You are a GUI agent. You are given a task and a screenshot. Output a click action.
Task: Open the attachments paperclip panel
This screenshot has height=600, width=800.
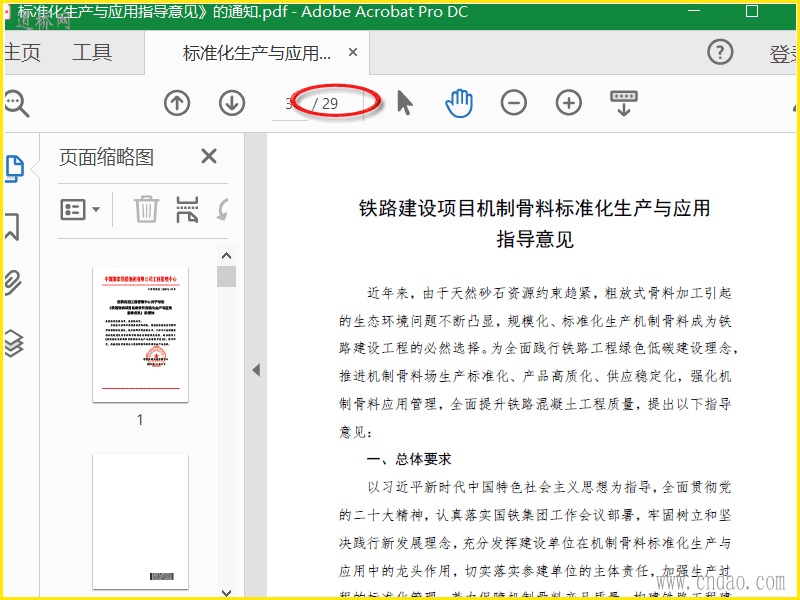click(13, 283)
